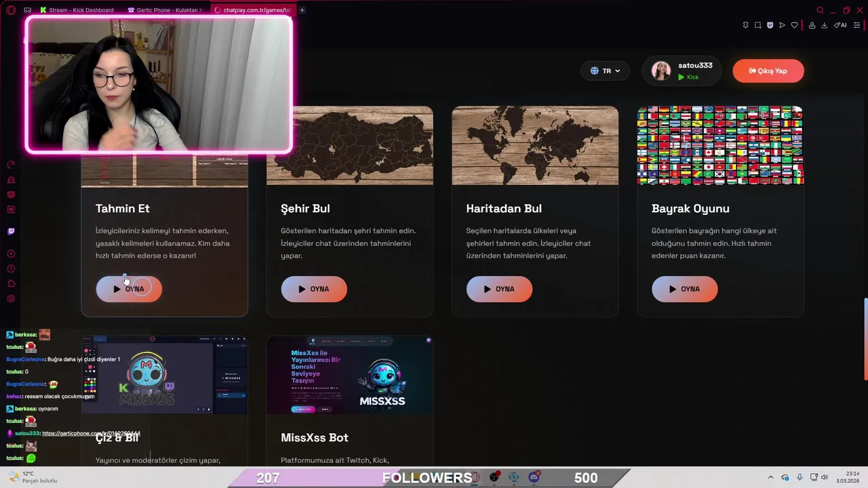
Task: Click the browser search magnifier icon
Action: pos(821,10)
